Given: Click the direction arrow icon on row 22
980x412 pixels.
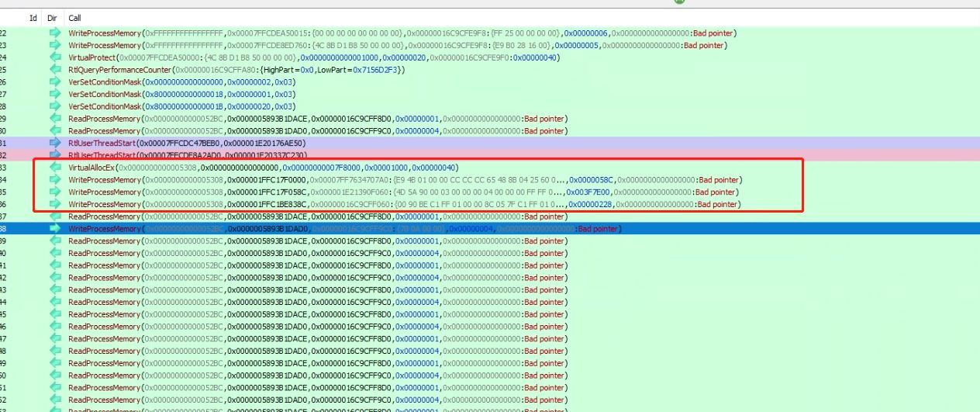Looking at the screenshot, I should click(55, 33).
